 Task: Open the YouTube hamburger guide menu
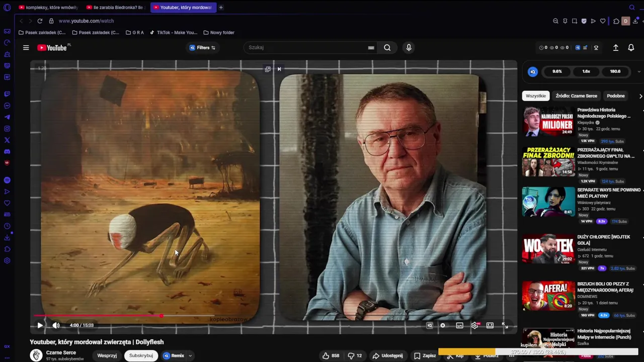(x=26, y=48)
